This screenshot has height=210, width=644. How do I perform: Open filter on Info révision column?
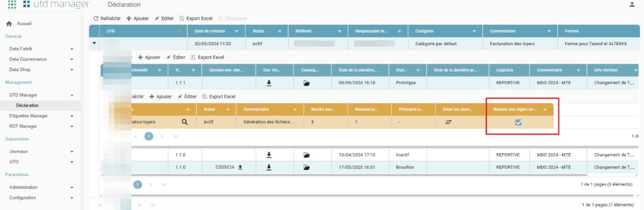coord(636,70)
